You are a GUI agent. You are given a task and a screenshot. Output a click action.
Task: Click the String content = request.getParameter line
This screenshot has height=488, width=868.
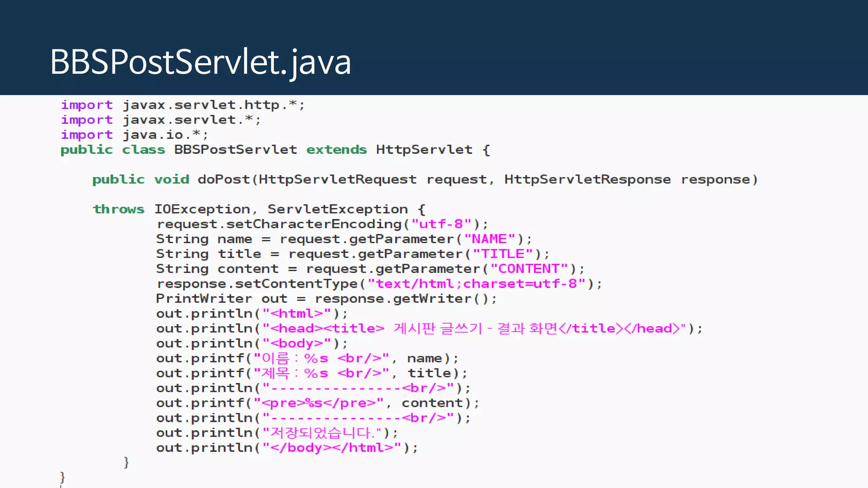(x=370, y=269)
